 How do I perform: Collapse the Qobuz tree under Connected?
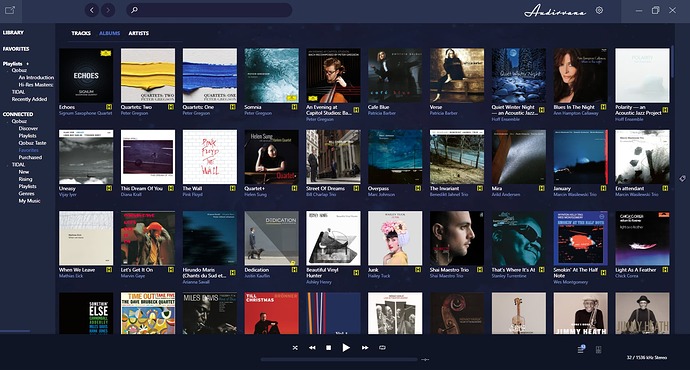(8, 121)
